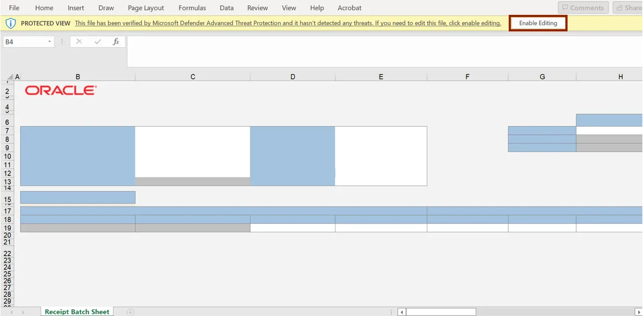Click the Oracle logo image
644x316 pixels.
[x=61, y=90]
